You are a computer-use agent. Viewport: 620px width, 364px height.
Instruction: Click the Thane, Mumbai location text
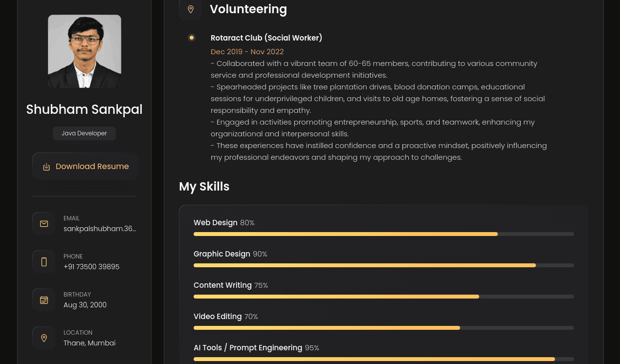pyautogui.click(x=89, y=343)
